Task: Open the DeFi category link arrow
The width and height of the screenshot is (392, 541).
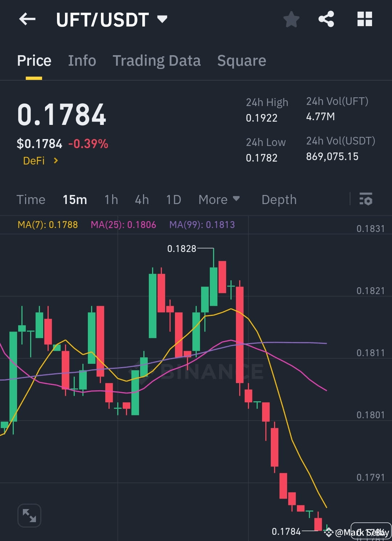Action: click(x=56, y=160)
